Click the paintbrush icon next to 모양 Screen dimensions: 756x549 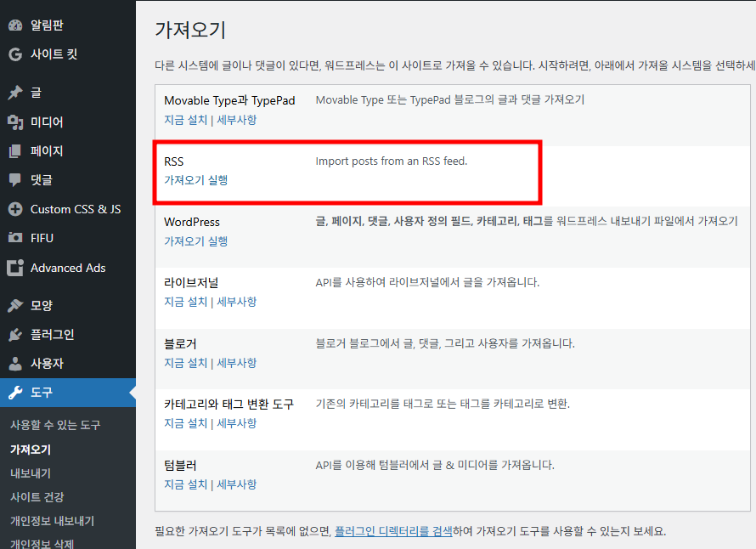point(15,305)
